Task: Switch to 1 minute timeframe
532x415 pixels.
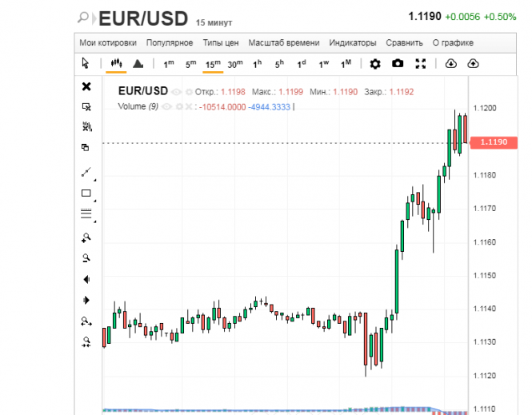Action: point(169,64)
